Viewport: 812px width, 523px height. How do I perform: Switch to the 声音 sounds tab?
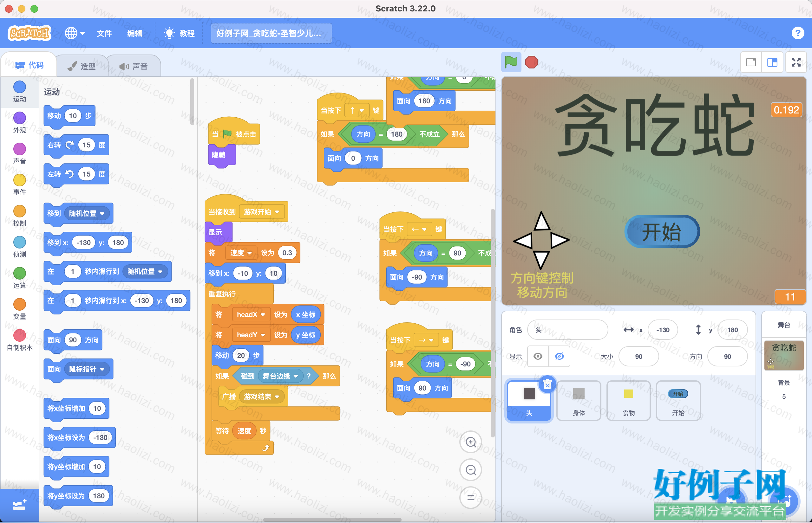[134, 66]
